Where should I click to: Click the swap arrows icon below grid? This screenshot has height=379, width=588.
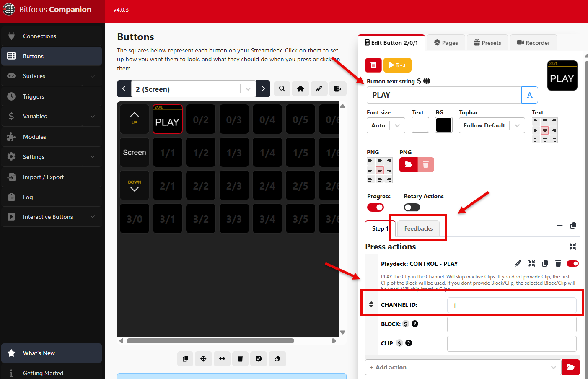tap(222, 358)
